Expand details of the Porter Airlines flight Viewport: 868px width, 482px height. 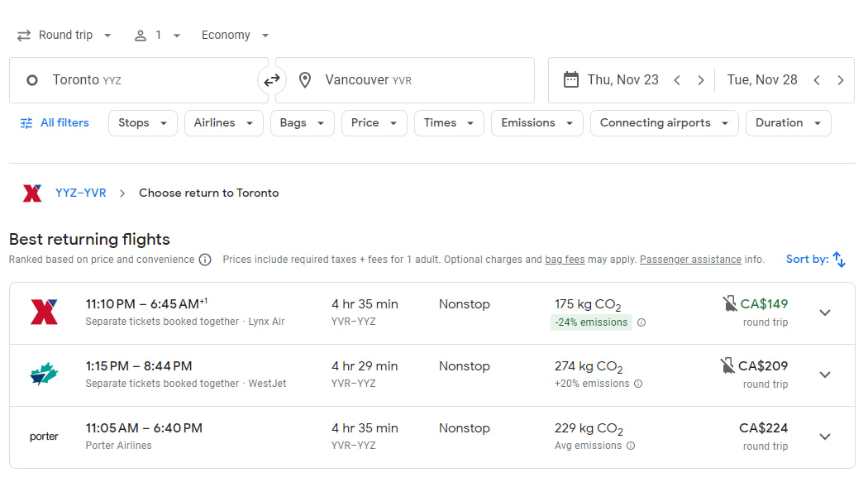(x=825, y=437)
